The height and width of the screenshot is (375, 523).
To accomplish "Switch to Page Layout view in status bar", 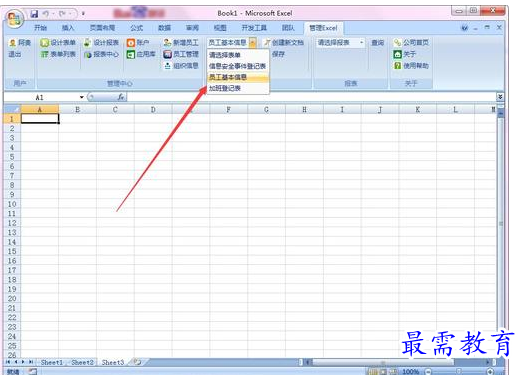I will pos(383,371).
